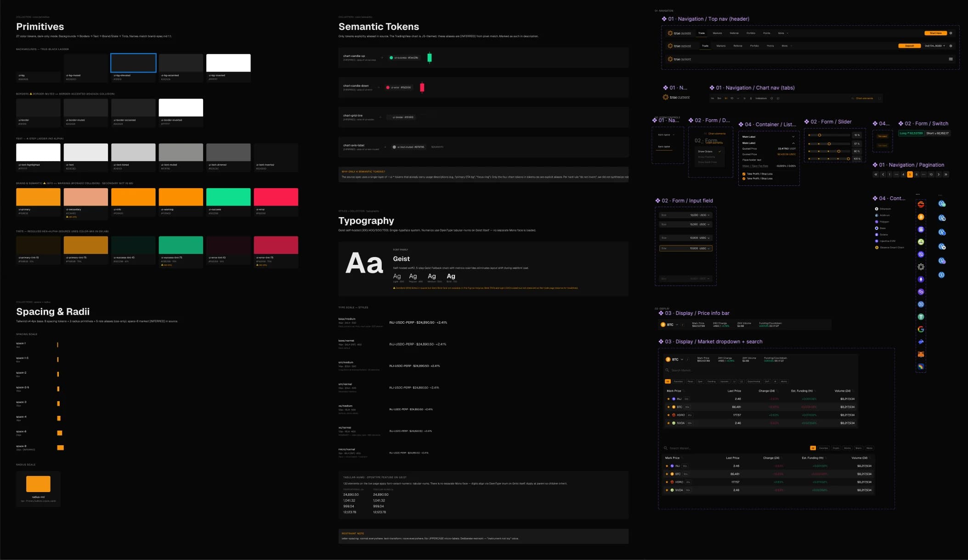Screen dimensions: 968x560
Task: Toggle the square Take Profit / Stop Loss checkbox
Action: (744, 174)
